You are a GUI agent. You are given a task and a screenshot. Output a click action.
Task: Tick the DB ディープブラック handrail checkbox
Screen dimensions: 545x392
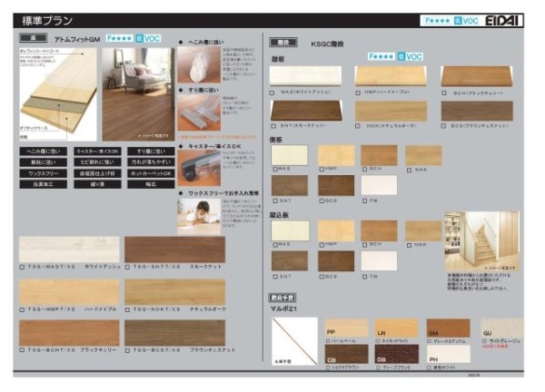[x=378, y=367]
